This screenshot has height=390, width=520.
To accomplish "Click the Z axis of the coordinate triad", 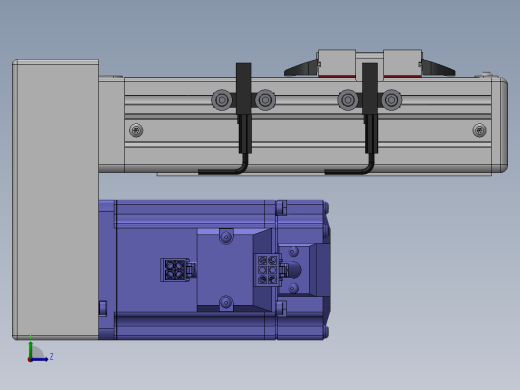I will pos(40,359).
